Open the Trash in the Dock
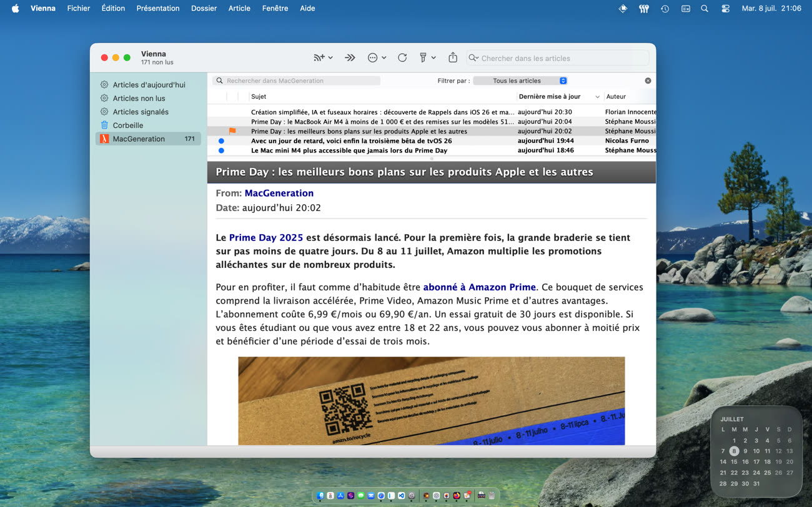The width and height of the screenshot is (812, 507). point(492,496)
